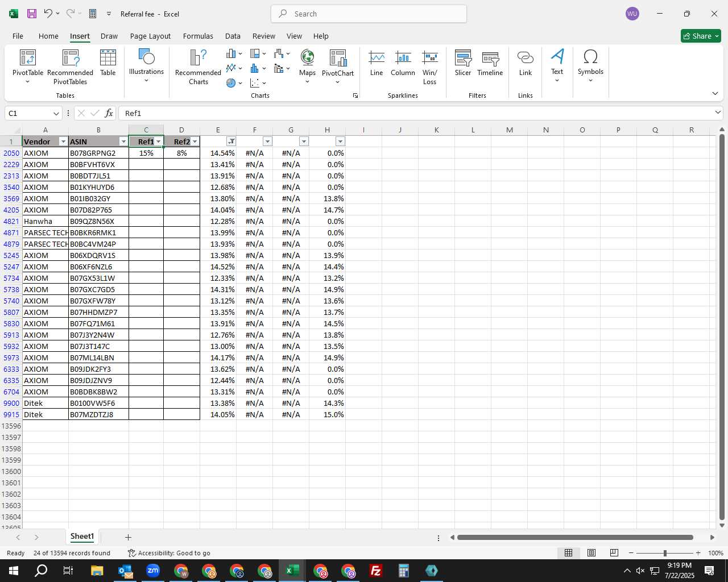Insert a line or area chart
This screenshot has width=728, height=582.
234,68
